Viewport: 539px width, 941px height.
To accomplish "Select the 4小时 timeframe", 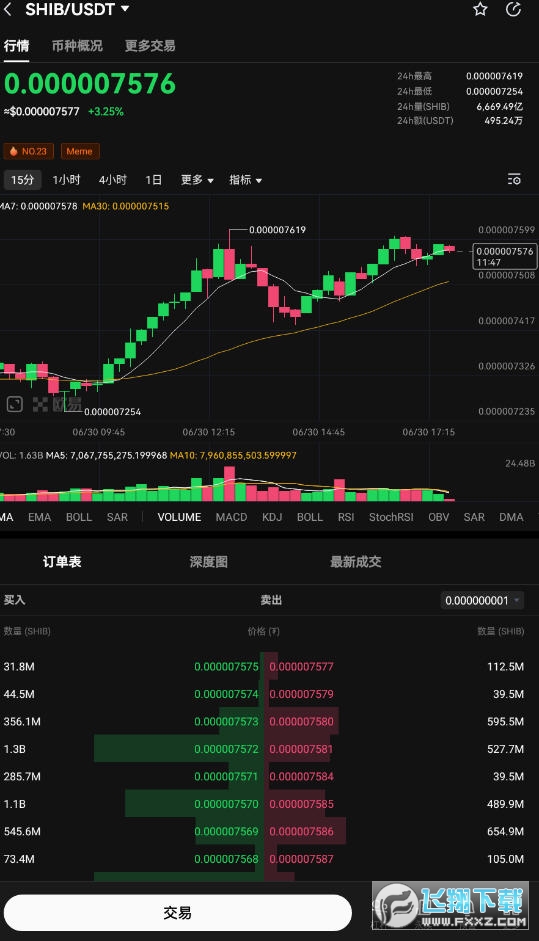I will (x=112, y=179).
